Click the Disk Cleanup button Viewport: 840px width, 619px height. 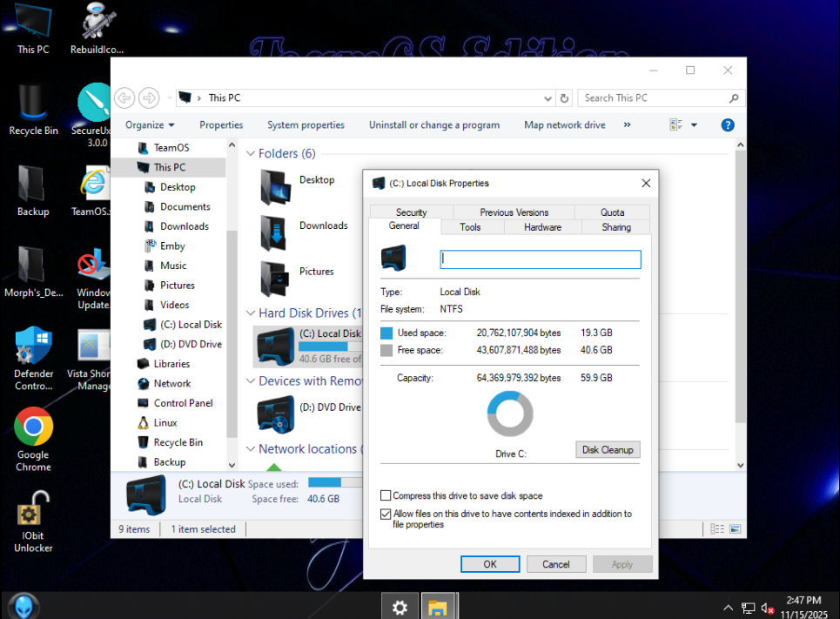[608, 450]
